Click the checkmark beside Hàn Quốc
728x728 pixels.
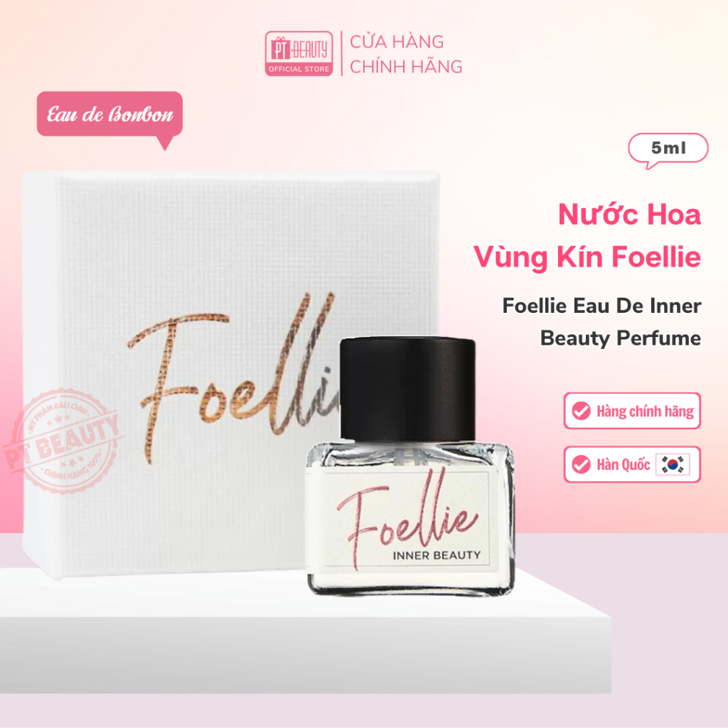point(581,464)
